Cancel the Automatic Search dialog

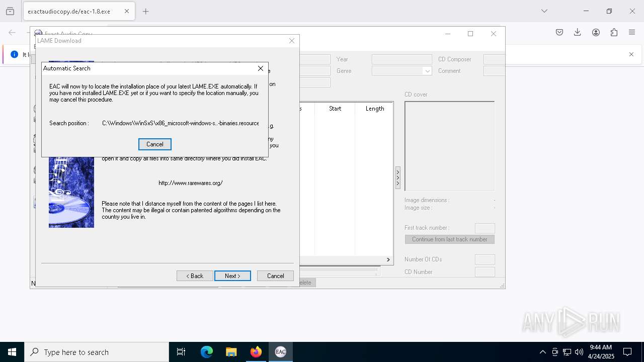coord(154,144)
